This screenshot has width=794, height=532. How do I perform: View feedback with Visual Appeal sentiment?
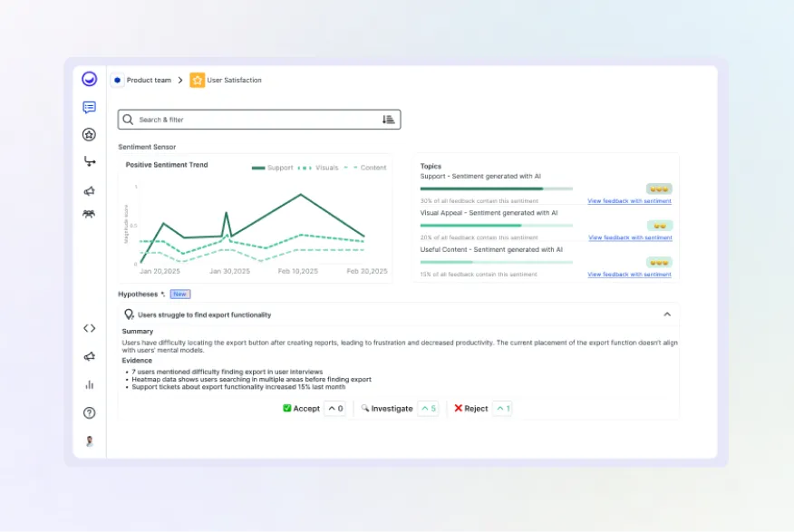(x=629, y=237)
